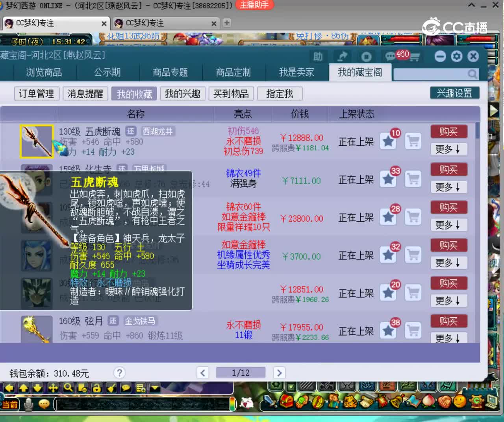Select 我的藏宝阁 tab
504x422 pixels.
pos(360,72)
